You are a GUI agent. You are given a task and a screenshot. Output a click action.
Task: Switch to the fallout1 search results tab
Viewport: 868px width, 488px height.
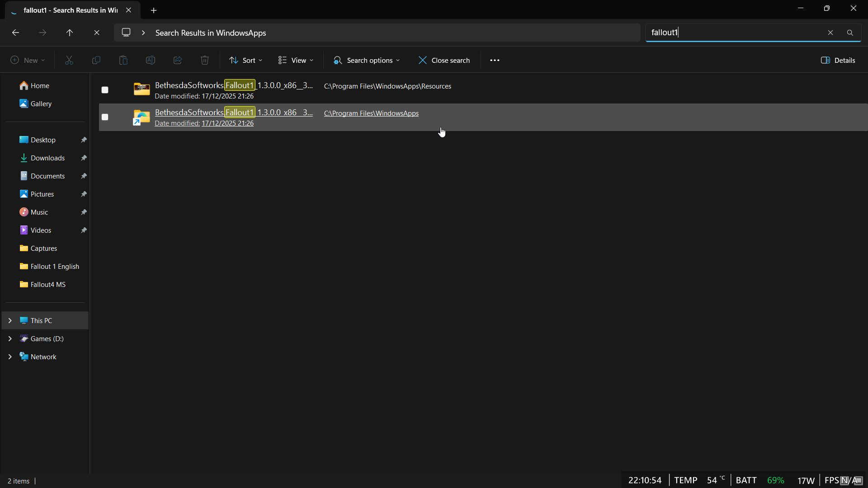(68, 10)
